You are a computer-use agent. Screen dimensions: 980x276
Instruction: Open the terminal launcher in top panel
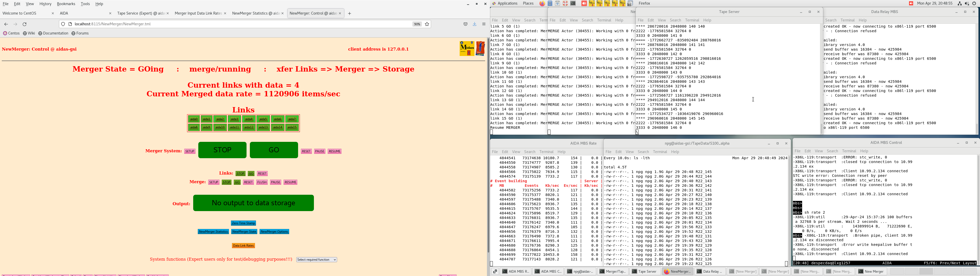tap(573, 3)
